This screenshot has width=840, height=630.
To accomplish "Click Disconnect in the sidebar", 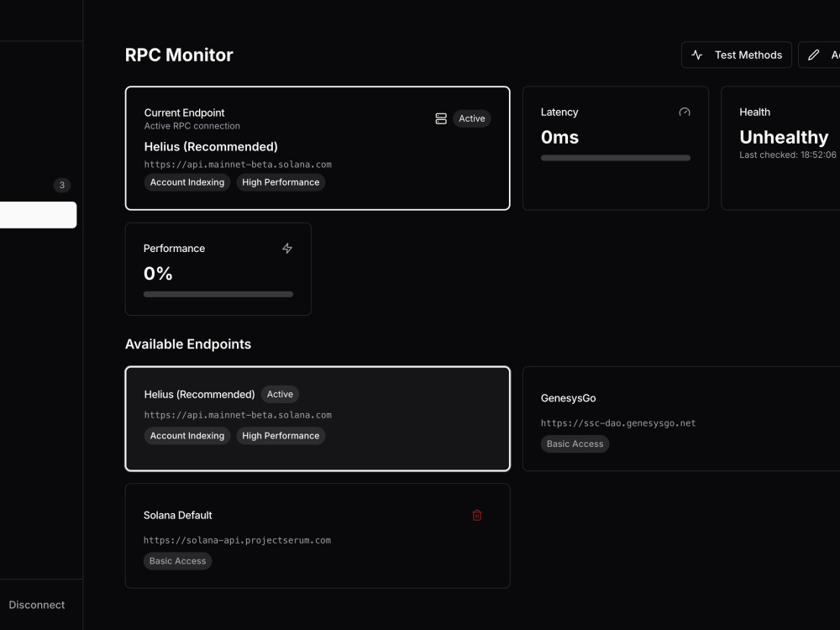I will (x=36, y=605).
